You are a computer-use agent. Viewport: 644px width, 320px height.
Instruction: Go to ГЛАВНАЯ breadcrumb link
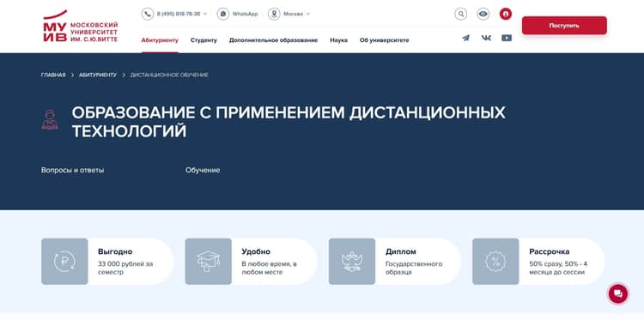pyautogui.click(x=53, y=75)
